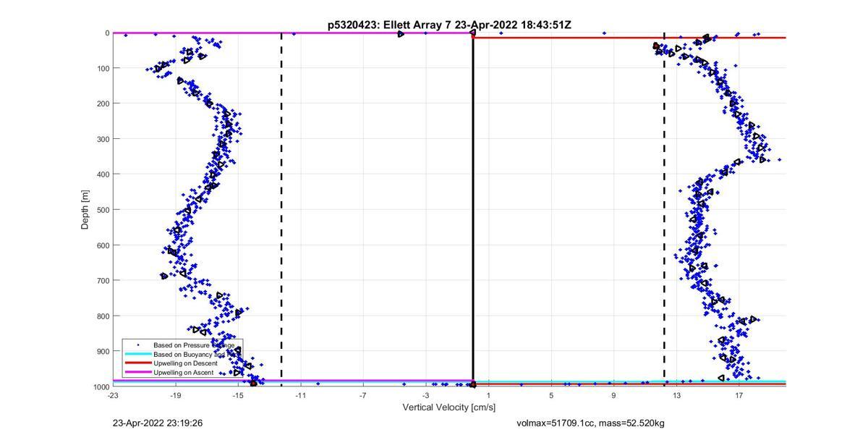This screenshot has width=868, height=435.
Task: Click the x-axis tick label "5"
Action: (551, 396)
